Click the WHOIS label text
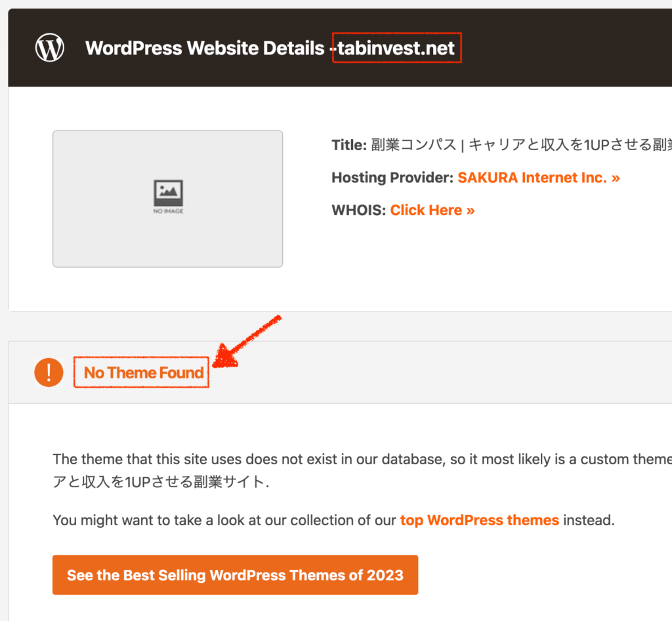 tap(359, 210)
